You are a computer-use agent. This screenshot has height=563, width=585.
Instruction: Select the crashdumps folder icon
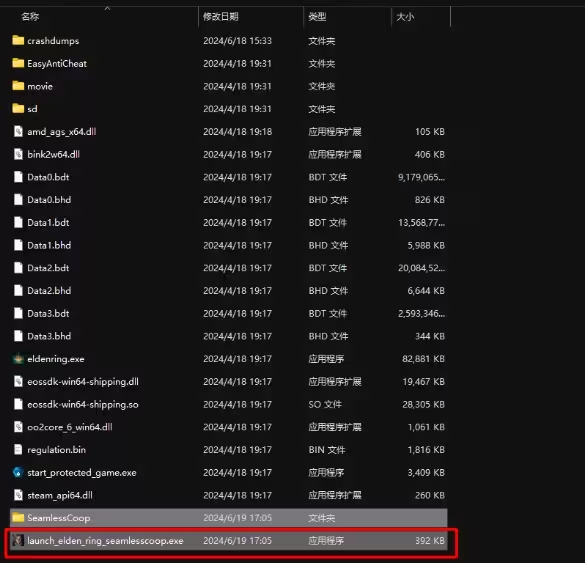pyautogui.click(x=18, y=40)
